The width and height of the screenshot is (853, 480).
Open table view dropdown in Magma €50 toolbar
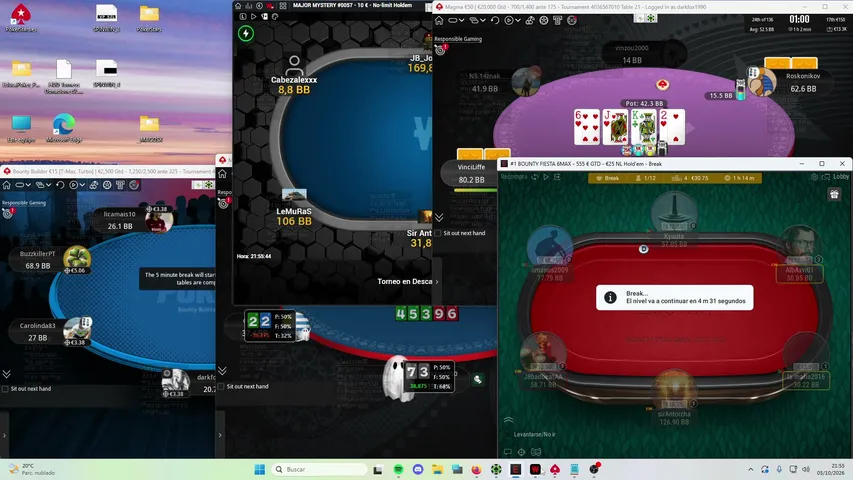coord(456,20)
